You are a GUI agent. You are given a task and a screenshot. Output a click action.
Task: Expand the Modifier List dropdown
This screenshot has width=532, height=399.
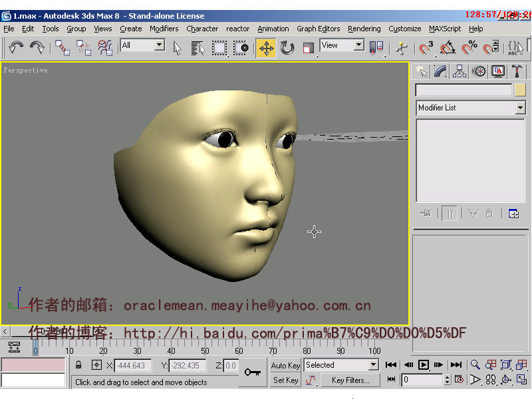point(471,108)
